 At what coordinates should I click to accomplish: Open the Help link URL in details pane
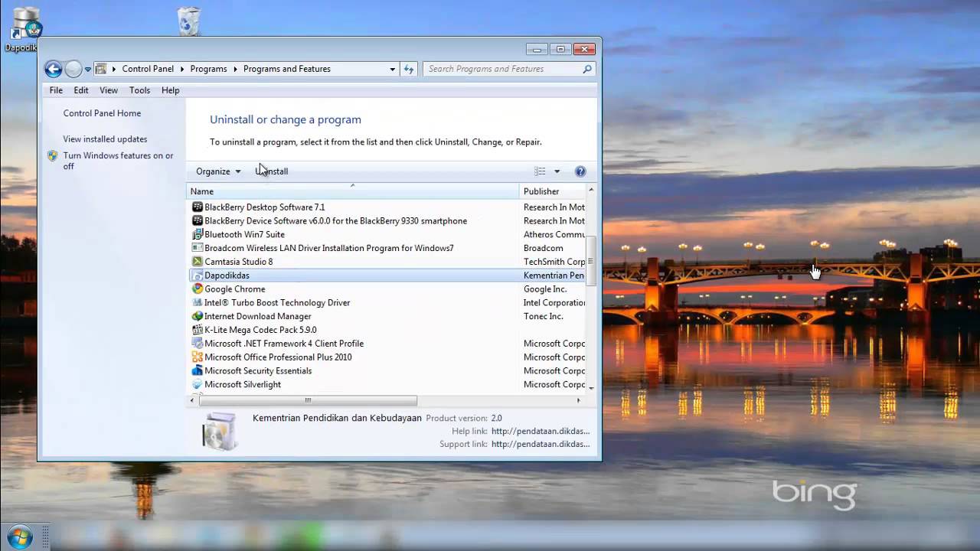click(x=541, y=431)
